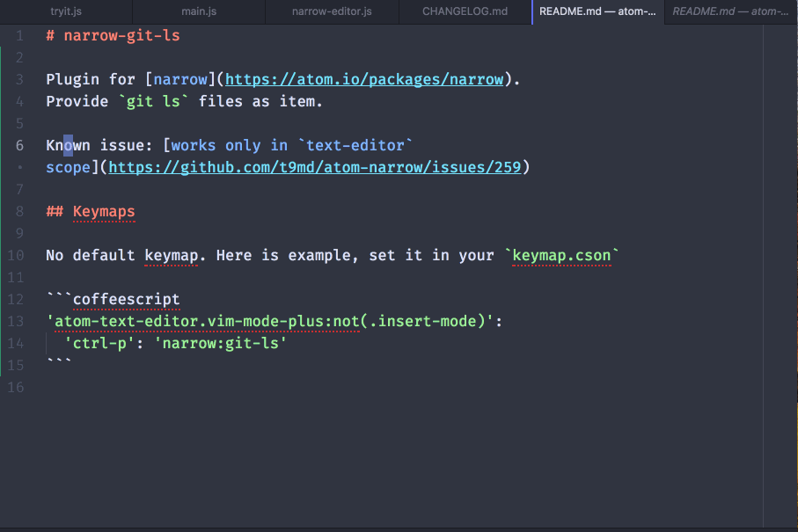Click 'Known issue:' text on line 6
This screenshot has height=532, width=798.
click(x=99, y=145)
